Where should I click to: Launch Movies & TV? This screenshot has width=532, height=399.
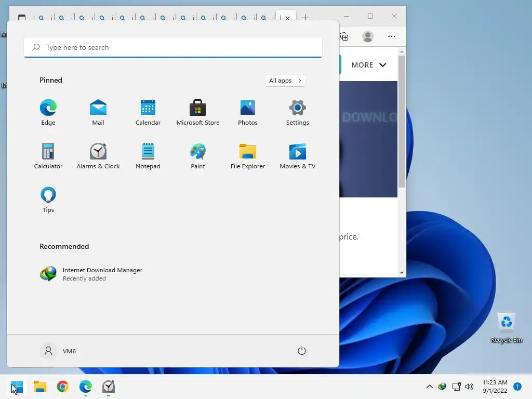pyautogui.click(x=298, y=156)
